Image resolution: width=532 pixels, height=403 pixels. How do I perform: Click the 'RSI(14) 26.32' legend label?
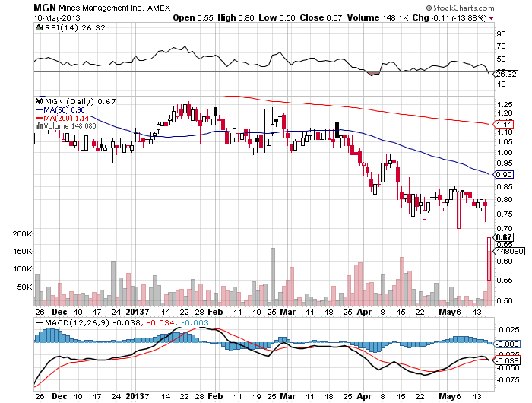tap(75, 28)
